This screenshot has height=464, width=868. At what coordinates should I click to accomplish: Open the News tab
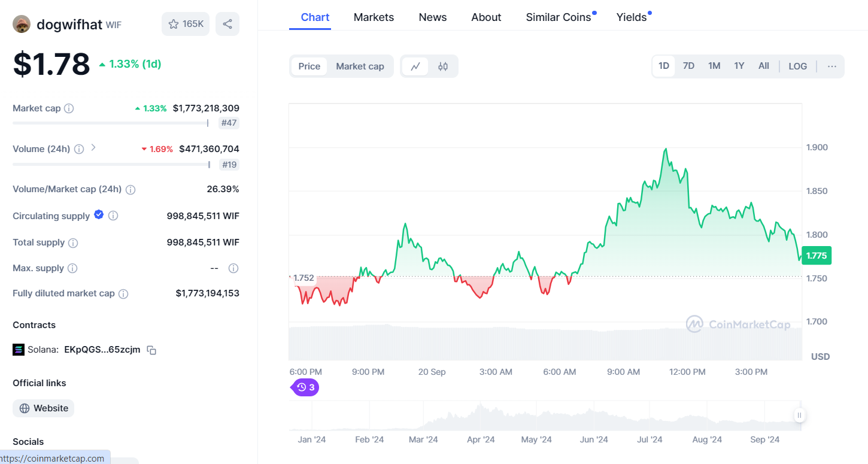pyautogui.click(x=432, y=17)
